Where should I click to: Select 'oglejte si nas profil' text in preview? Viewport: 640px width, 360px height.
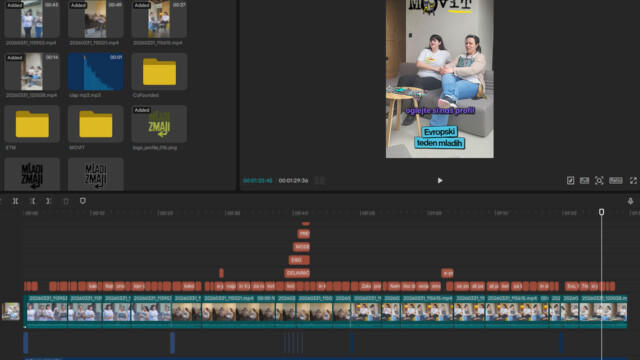coord(440,111)
